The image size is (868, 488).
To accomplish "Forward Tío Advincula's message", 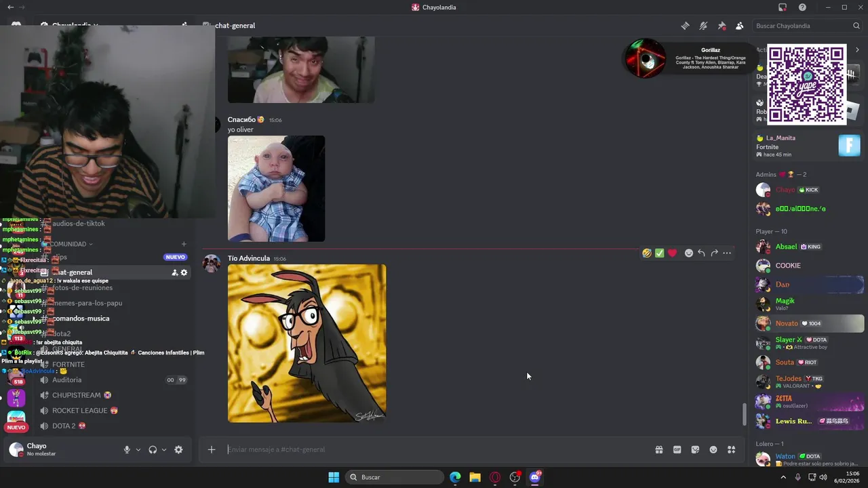I will [x=714, y=253].
